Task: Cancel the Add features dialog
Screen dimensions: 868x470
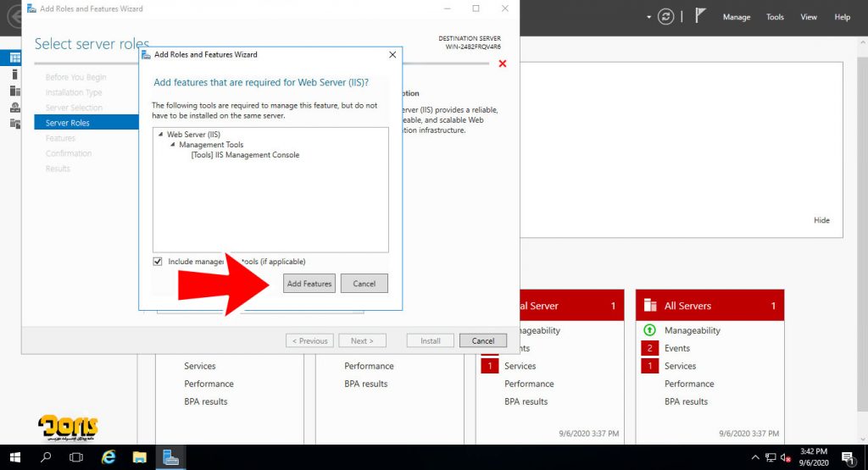Action: click(x=364, y=284)
